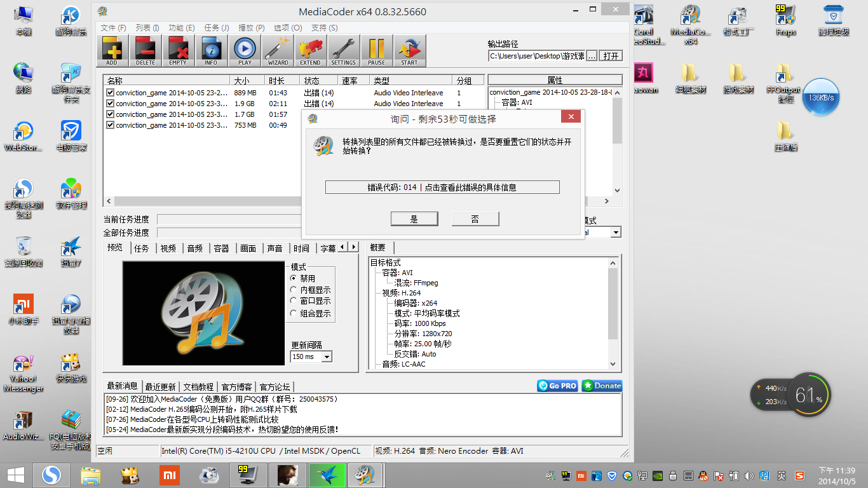
Task: Launch the WIZARD from the toolbar
Action: tap(278, 51)
